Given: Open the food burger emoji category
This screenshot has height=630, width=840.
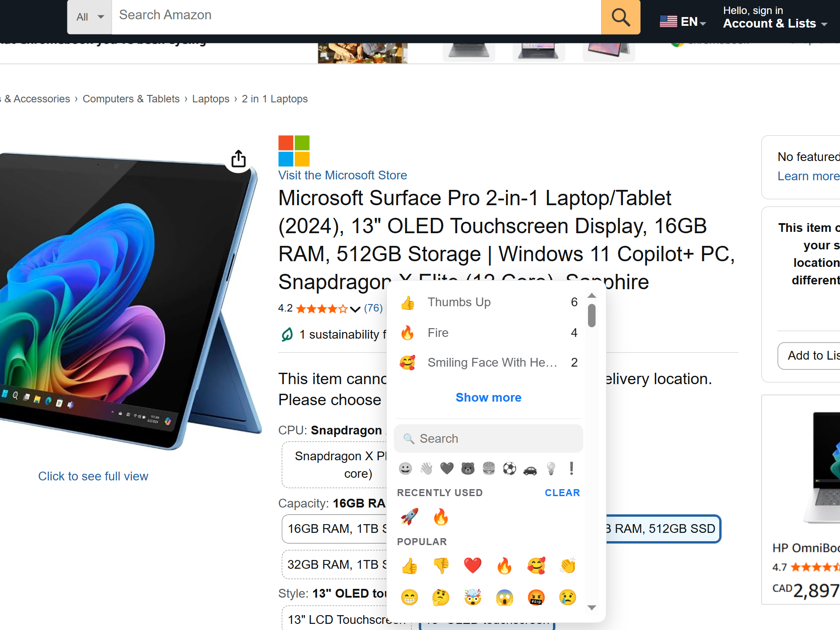Looking at the screenshot, I should tap(489, 469).
